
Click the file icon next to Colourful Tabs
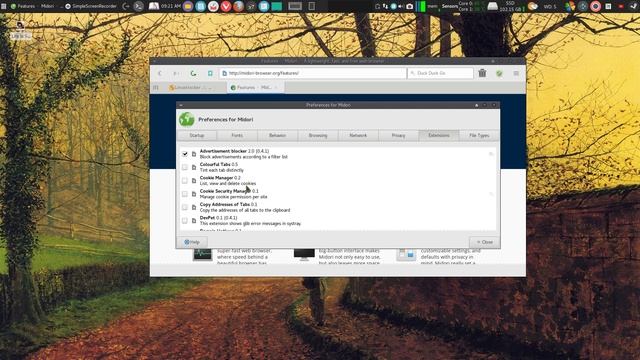(x=194, y=167)
